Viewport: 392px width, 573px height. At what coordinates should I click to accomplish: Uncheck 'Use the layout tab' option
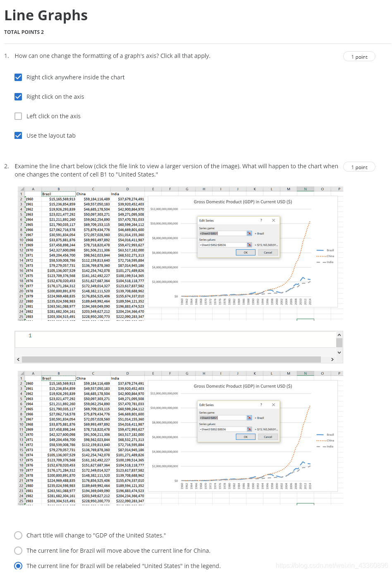coord(18,136)
